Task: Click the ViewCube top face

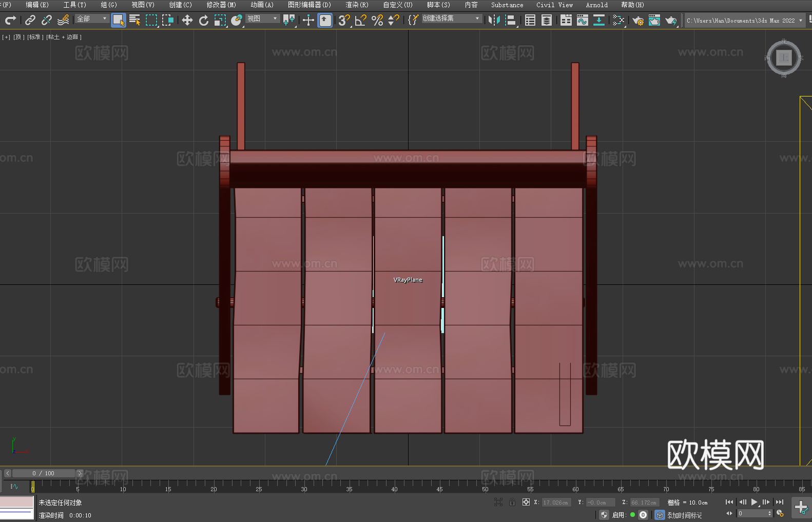Action: (x=784, y=57)
